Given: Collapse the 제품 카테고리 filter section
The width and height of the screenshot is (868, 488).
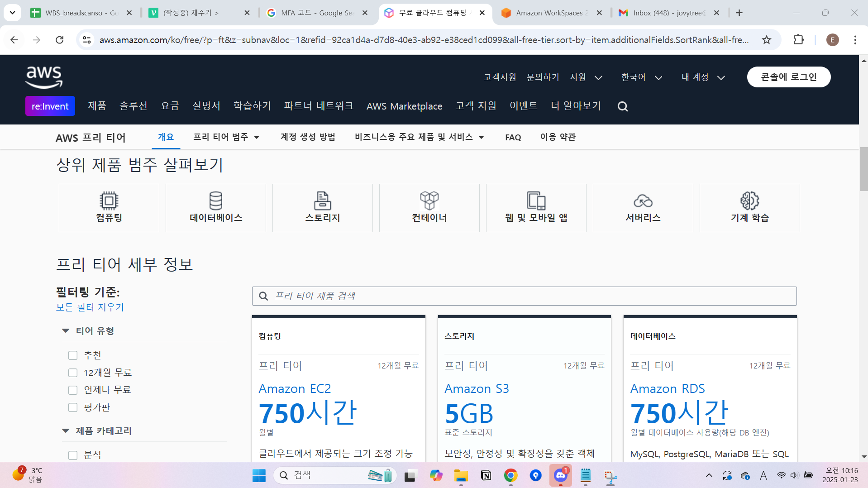Looking at the screenshot, I should point(66,431).
